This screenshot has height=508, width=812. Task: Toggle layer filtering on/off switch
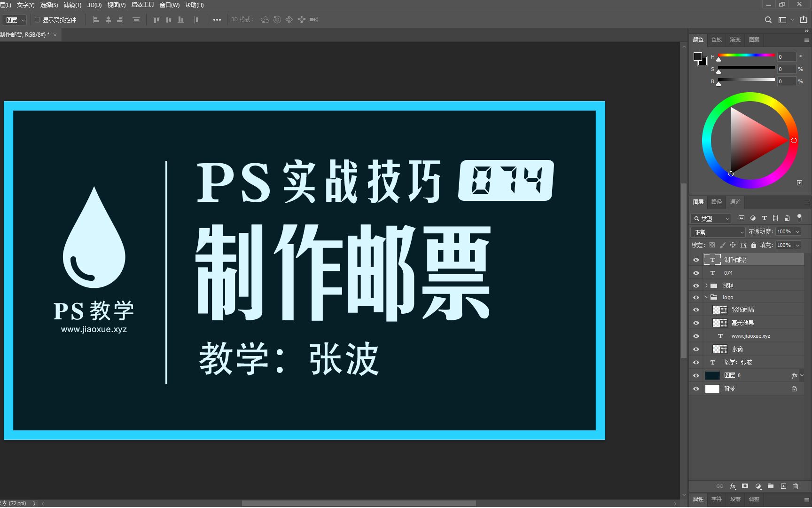click(799, 218)
